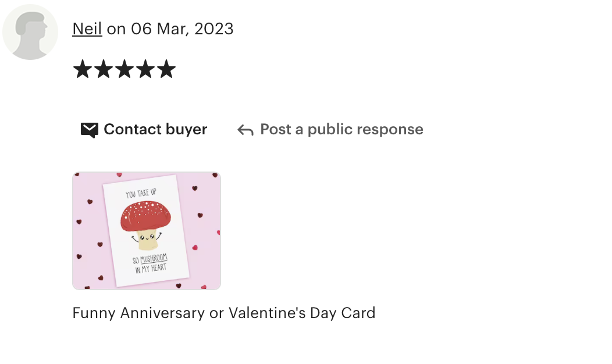The height and width of the screenshot is (364, 612).
Task: Click the second rating star
Action: (x=104, y=69)
